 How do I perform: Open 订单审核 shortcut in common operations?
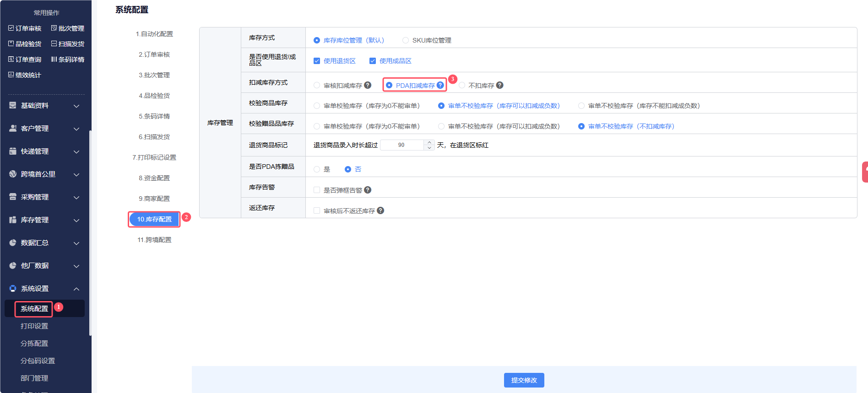pyautogui.click(x=25, y=28)
